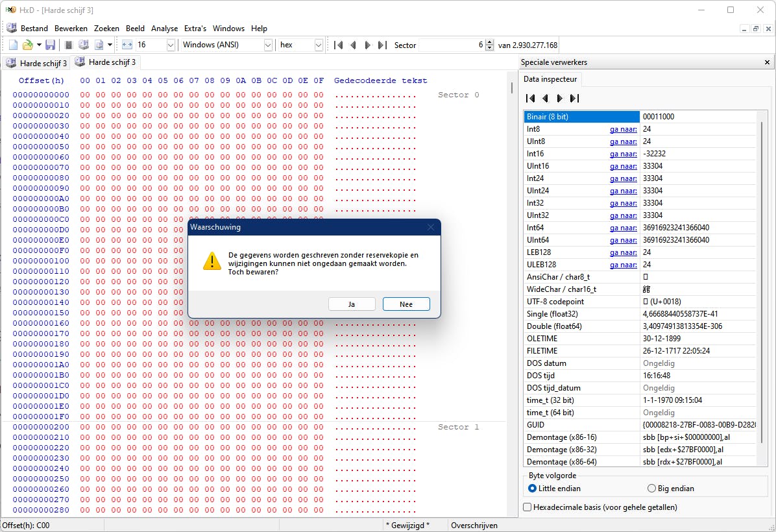Image resolution: width=776 pixels, height=532 pixels.
Task: Click 'ga naar:' link in Int16 row
Action: [x=623, y=154]
